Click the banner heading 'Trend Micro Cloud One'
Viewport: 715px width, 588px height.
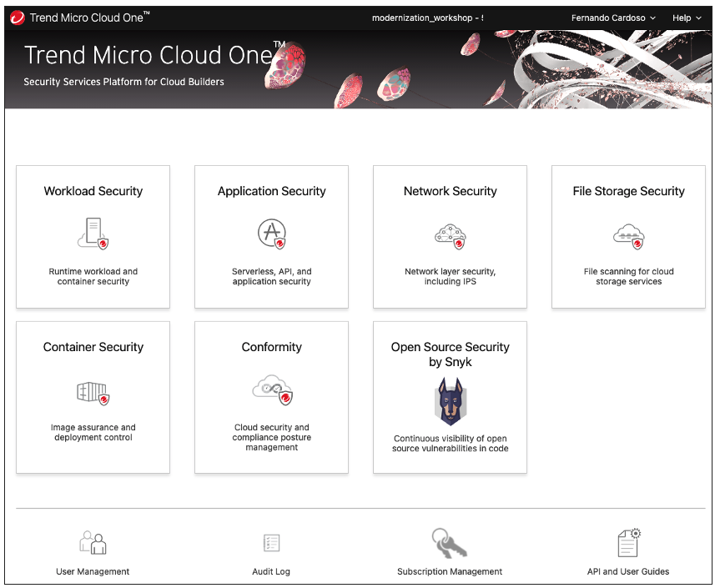click(x=154, y=55)
